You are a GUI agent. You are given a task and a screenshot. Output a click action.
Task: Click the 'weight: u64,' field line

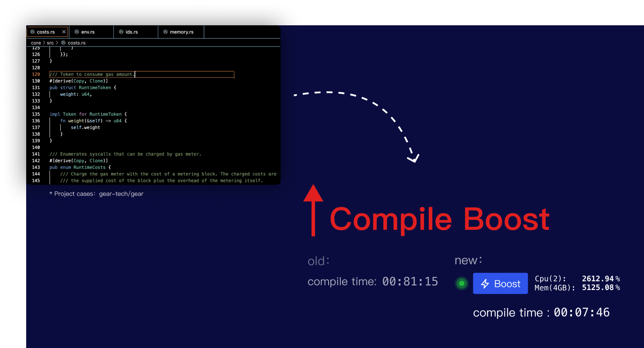click(x=76, y=94)
